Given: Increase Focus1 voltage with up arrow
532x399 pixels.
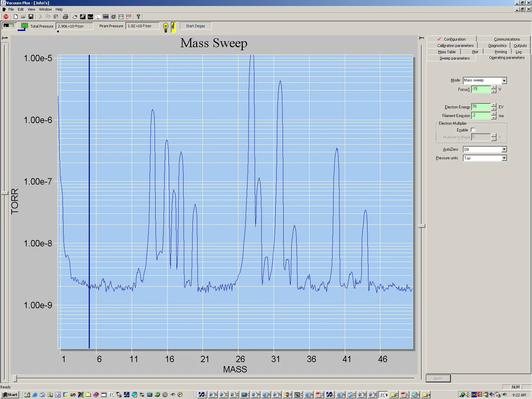Looking at the screenshot, I should click(x=494, y=87).
